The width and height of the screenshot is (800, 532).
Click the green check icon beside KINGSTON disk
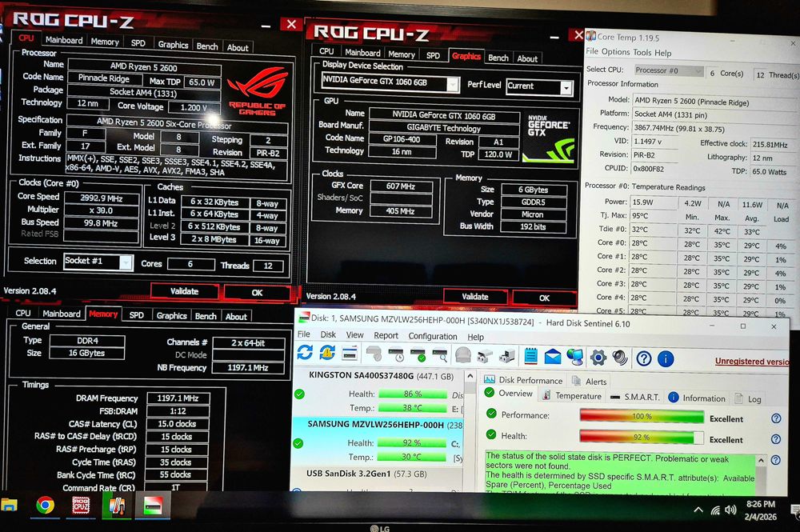[x=299, y=394]
